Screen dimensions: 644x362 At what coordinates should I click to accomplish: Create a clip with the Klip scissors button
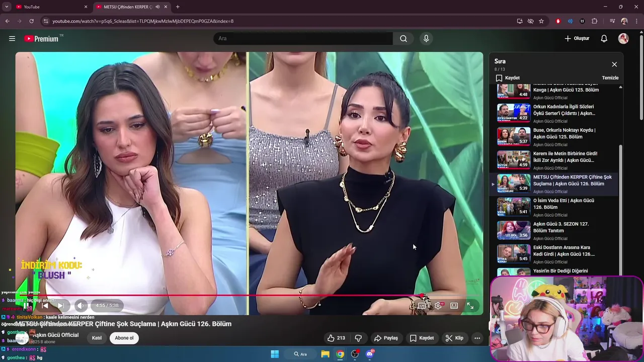454,338
